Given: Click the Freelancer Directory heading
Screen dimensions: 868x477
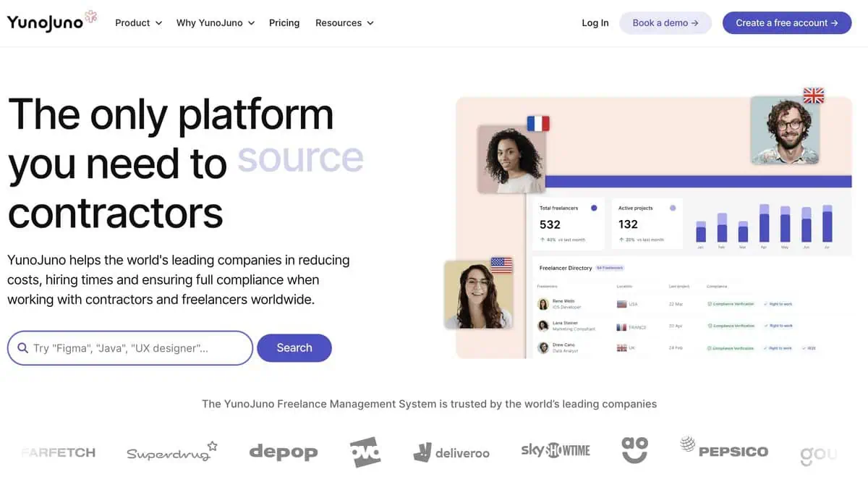Looking at the screenshot, I should point(566,269).
